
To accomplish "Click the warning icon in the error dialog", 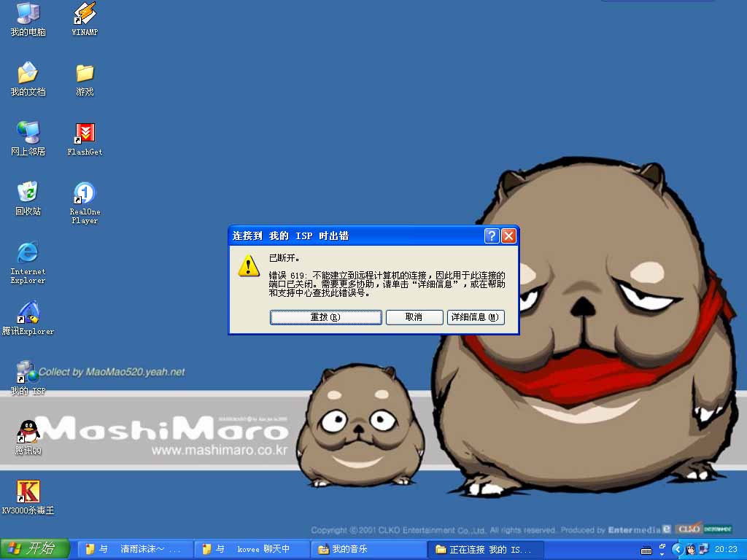I will coord(249,265).
